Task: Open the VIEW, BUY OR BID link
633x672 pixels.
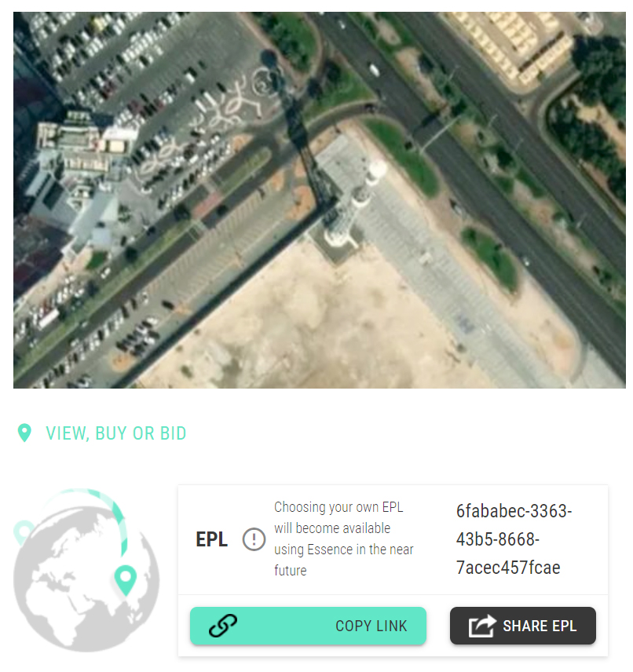Action: [115, 433]
